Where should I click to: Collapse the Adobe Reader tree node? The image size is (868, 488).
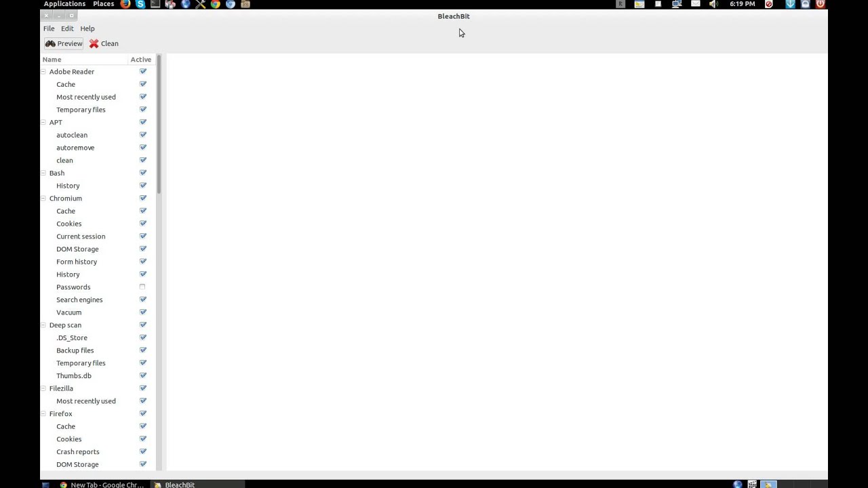point(44,71)
